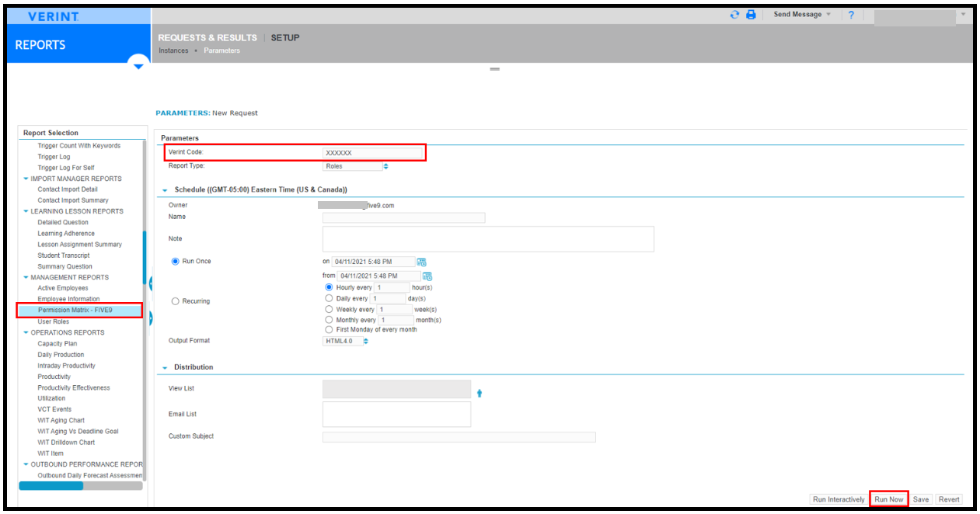Click the Recurring from date field
Screen dimensions: 980x514
378,276
